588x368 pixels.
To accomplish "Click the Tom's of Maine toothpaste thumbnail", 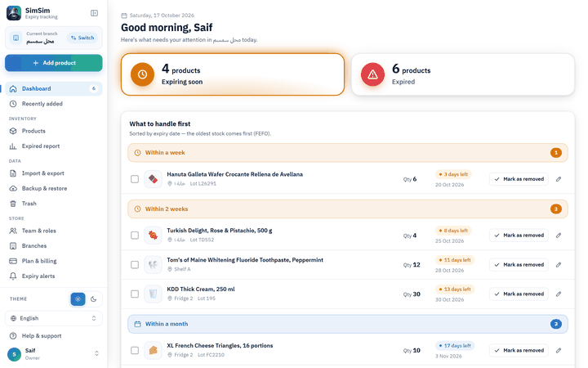I will (x=153, y=265).
